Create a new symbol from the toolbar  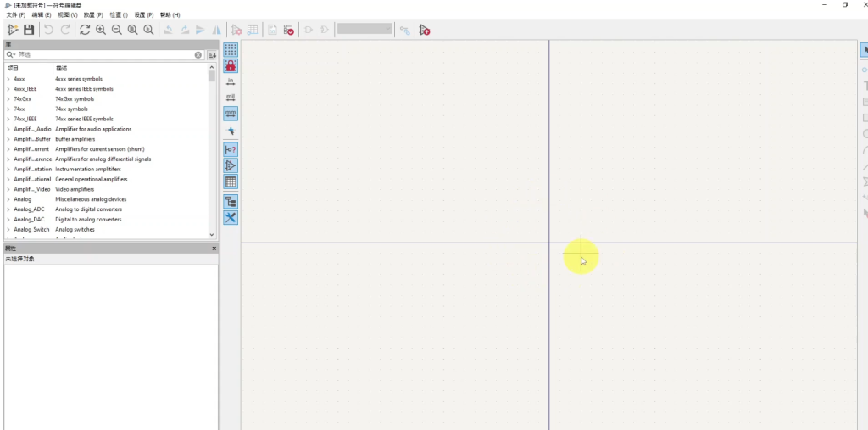click(13, 30)
